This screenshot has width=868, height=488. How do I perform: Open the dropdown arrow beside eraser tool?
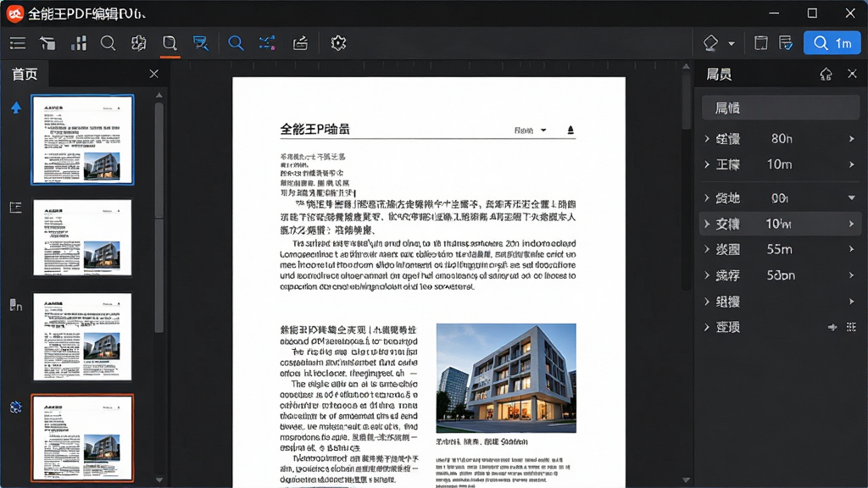(732, 44)
